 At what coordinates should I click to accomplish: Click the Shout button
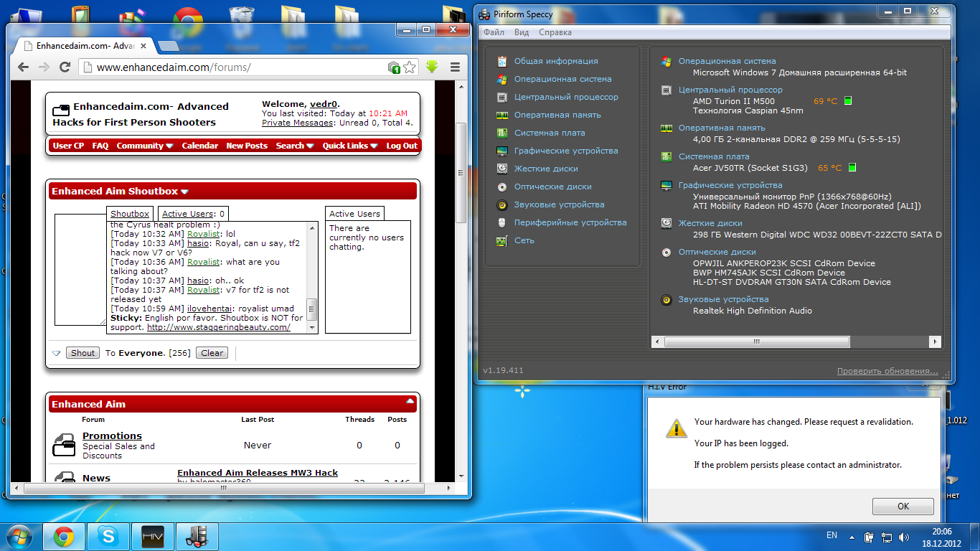[83, 353]
